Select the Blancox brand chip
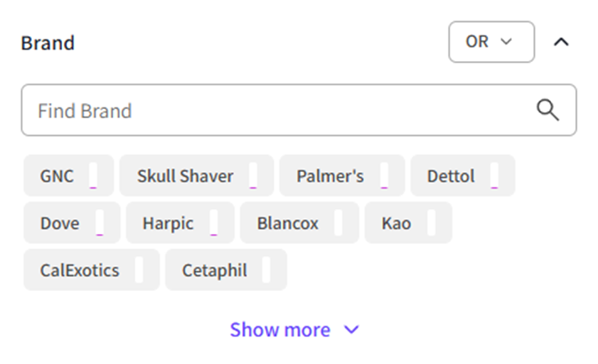 299,223
